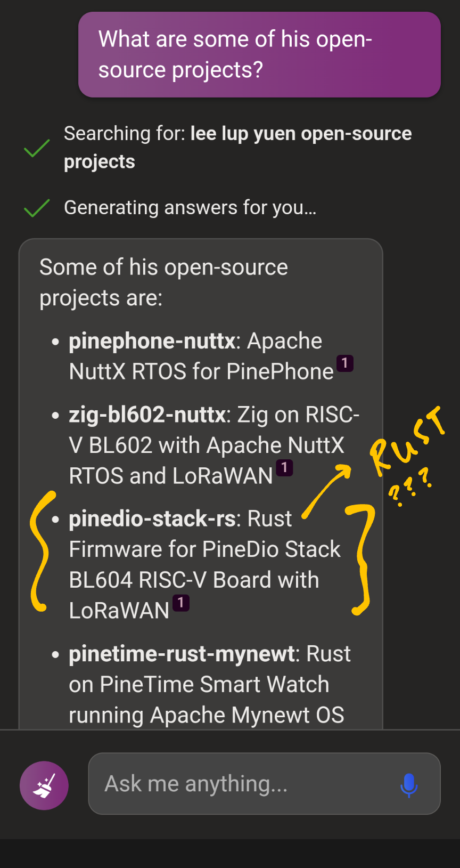The height and width of the screenshot is (868, 460).
Task: Click the green checkmark beside "Searching for"
Action: click(x=37, y=148)
